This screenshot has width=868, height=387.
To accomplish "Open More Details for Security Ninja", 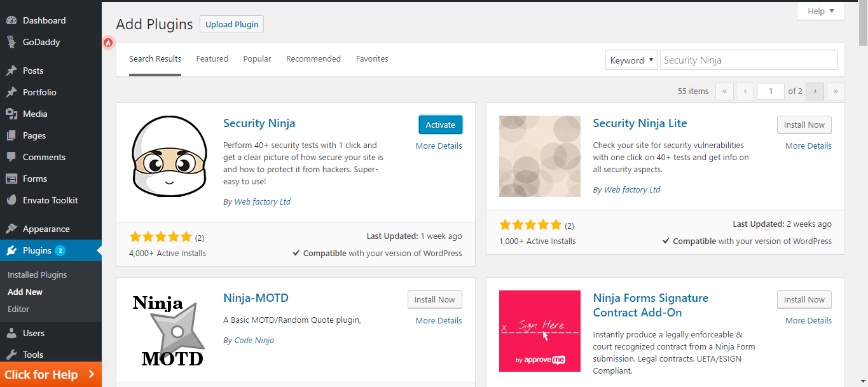I will [x=439, y=146].
